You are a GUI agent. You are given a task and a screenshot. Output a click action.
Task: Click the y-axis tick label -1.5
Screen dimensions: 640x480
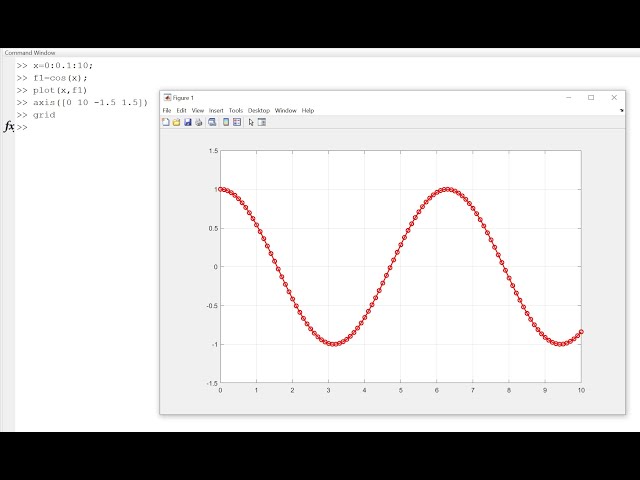[x=212, y=383]
